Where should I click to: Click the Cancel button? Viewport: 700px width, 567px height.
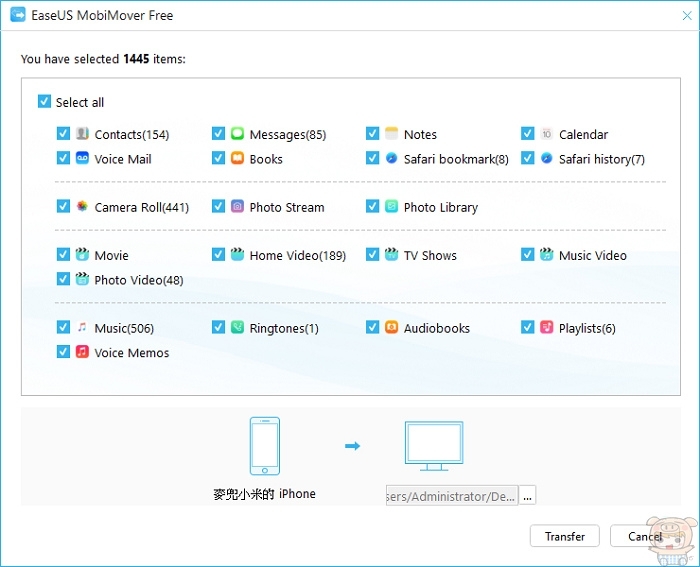coord(644,536)
